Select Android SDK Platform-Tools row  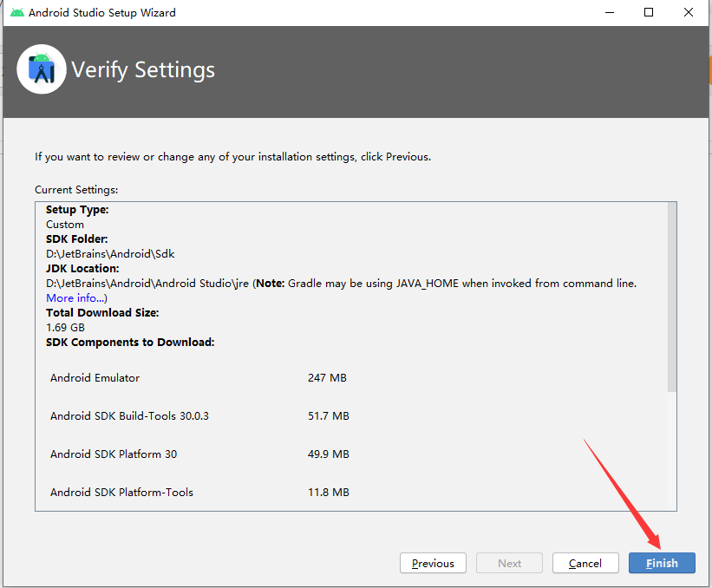tap(199, 493)
